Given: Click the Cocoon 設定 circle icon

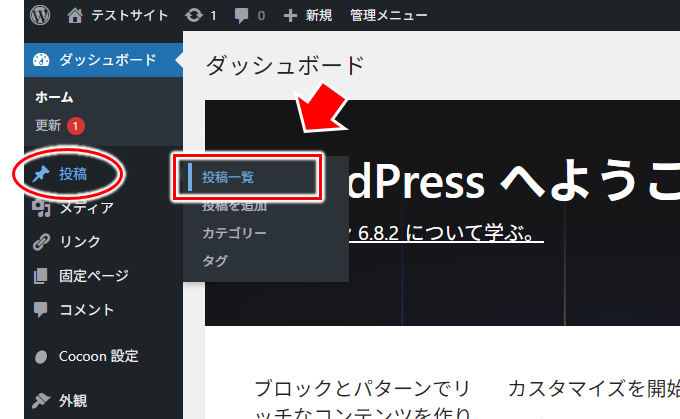Looking at the screenshot, I should (x=41, y=357).
